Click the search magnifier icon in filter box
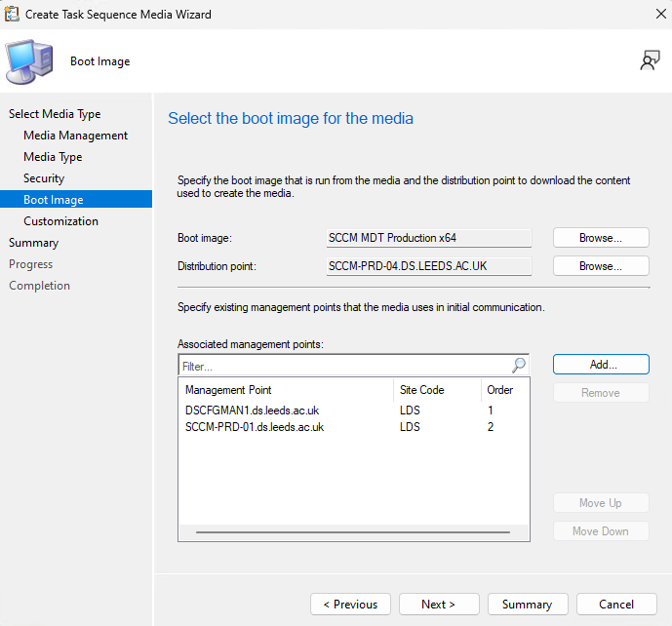Viewport: 672px width, 626px height. pos(518,366)
